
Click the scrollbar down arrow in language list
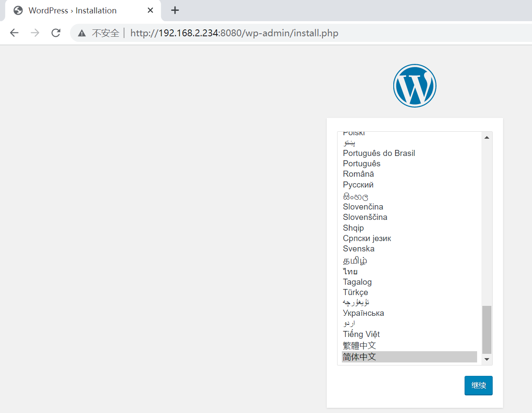487,359
